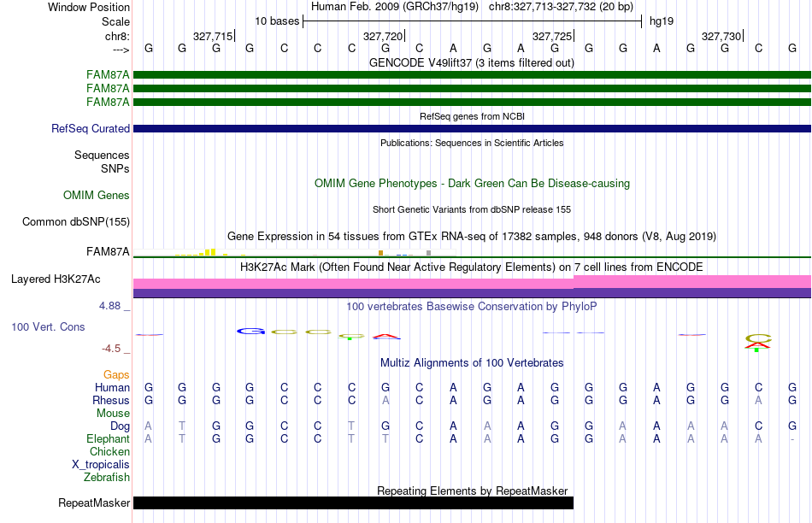
Task: Open OMIM Gene Phenotypes track title
Action: 472,184
